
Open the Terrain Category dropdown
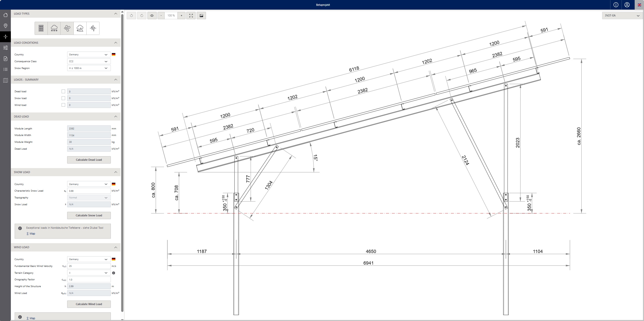89,273
